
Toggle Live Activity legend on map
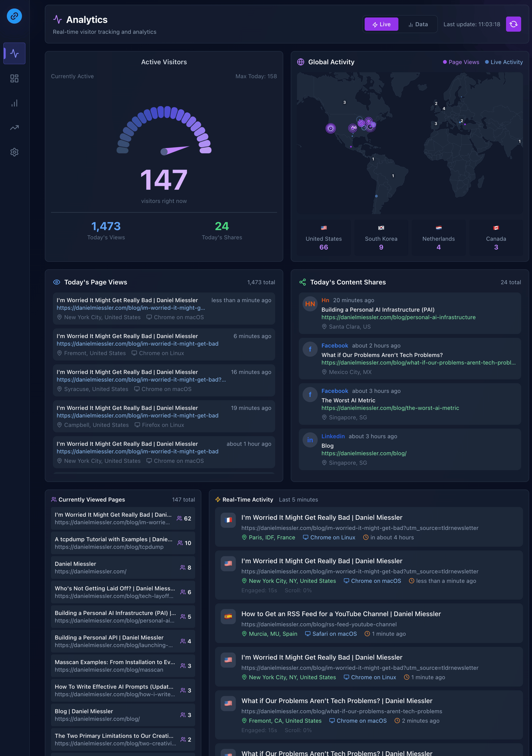click(503, 62)
